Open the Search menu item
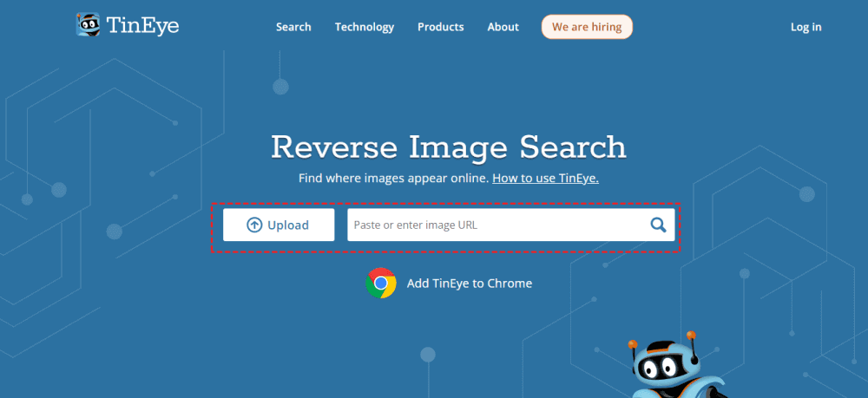 293,27
